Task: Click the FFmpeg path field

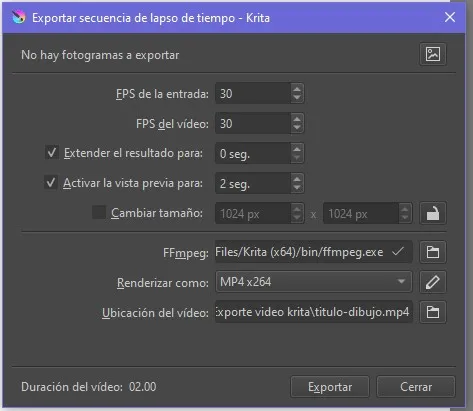Action: pos(314,252)
